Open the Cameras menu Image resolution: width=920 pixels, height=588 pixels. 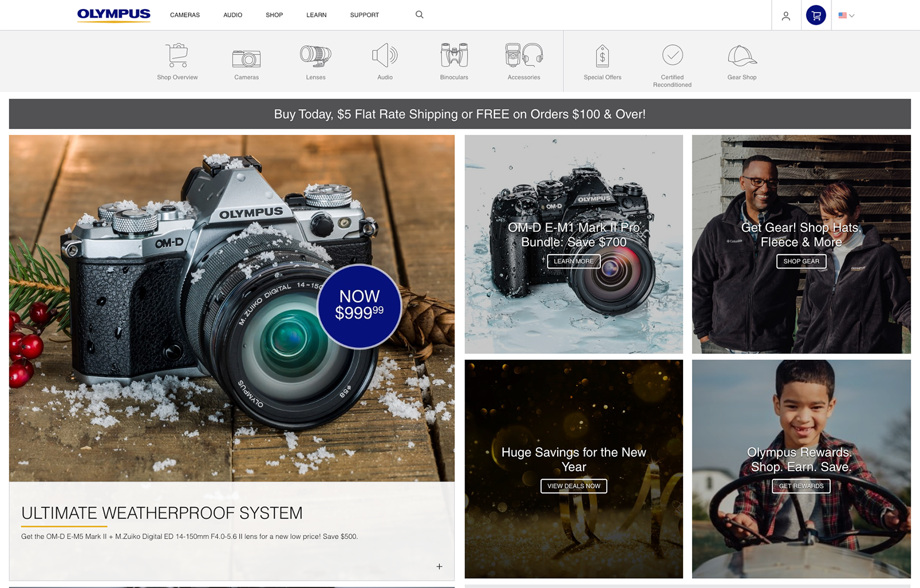tap(185, 15)
